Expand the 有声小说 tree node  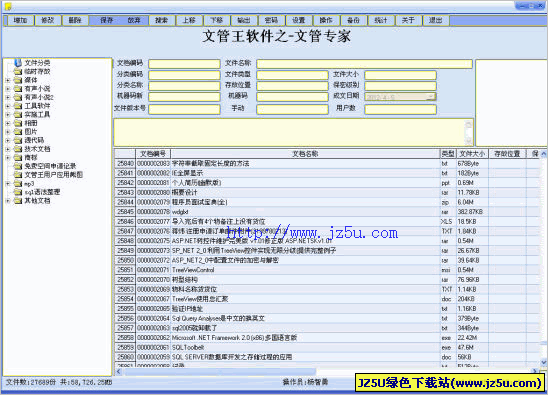8,89
